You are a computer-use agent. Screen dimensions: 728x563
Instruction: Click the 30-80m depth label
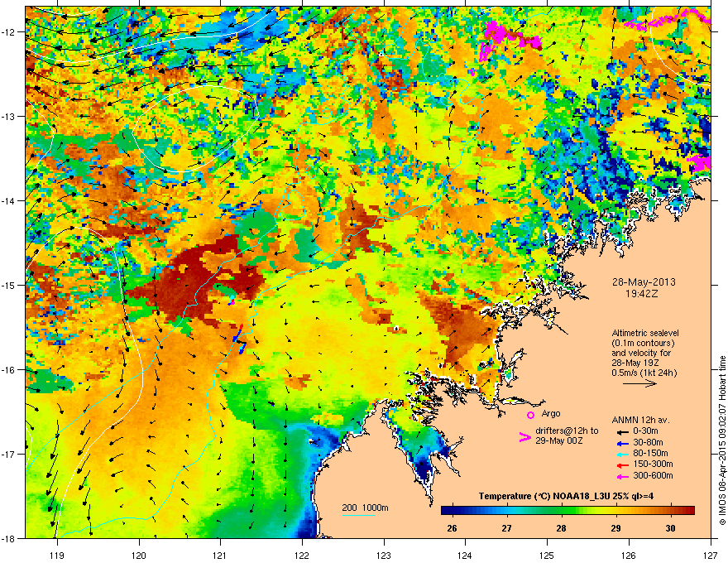click(x=648, y=442)
